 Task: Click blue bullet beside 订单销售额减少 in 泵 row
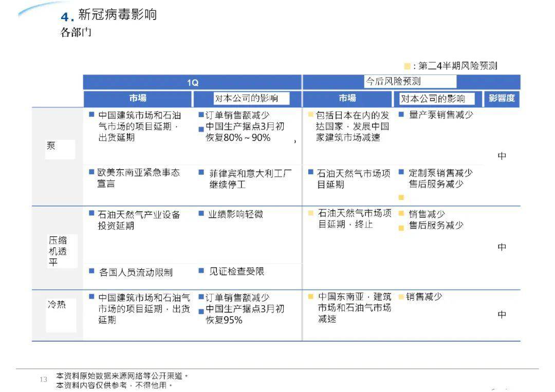(x=201, y=115)
